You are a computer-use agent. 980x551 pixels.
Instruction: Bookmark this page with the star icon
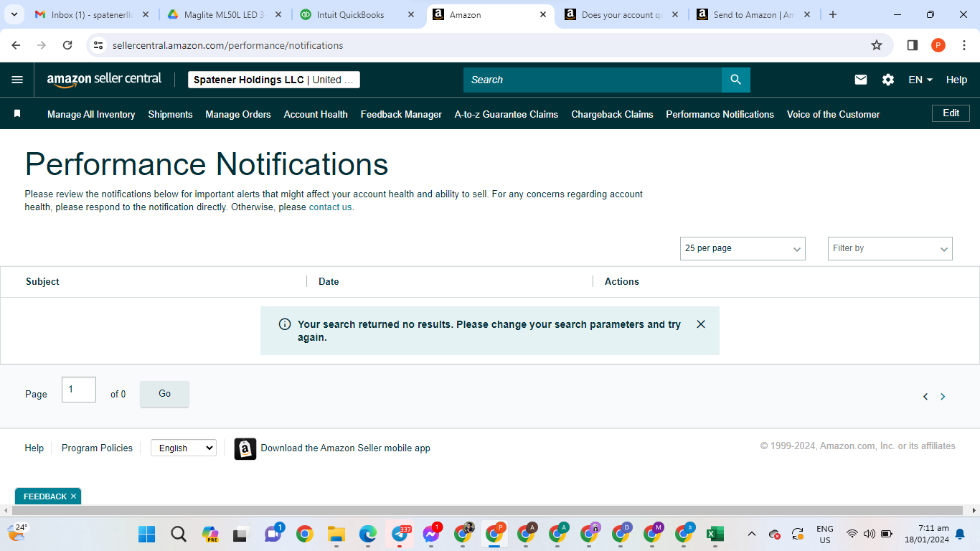click(877, 45)
